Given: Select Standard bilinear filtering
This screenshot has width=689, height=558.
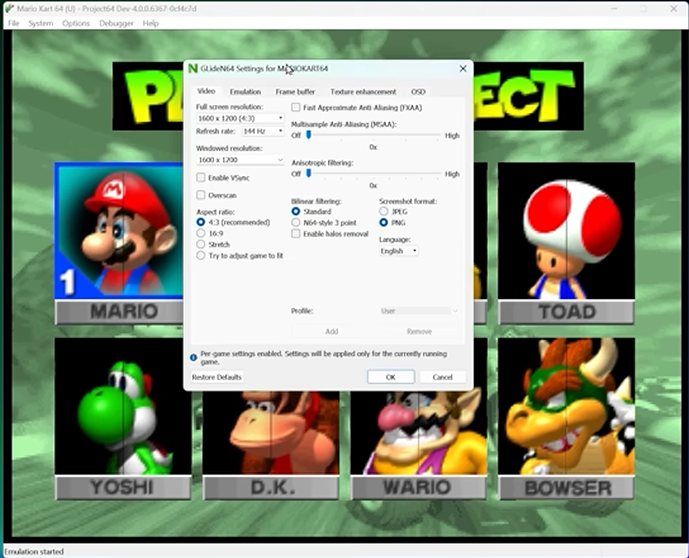Looking at the screenshot, I should tap(296, 211).
